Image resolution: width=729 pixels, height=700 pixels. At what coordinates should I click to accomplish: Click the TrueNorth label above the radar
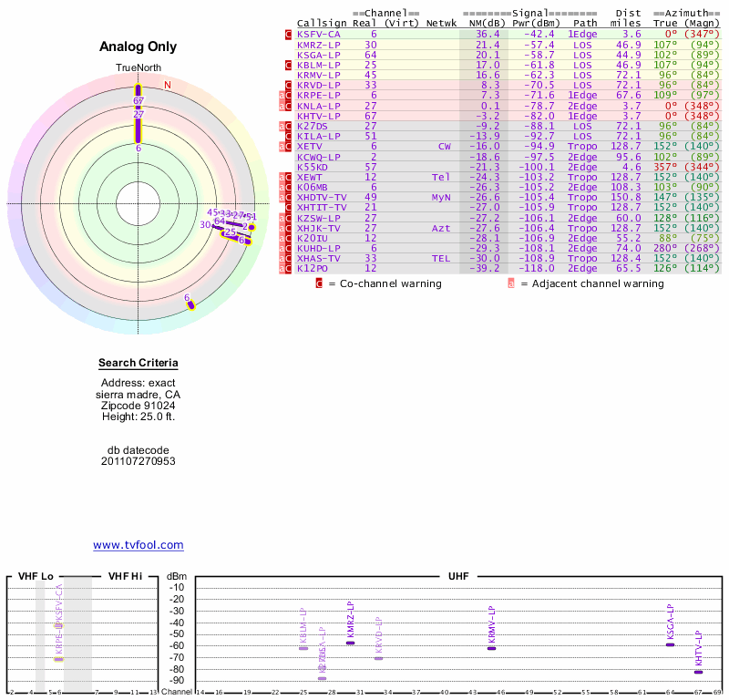click(x=138, y=69)
